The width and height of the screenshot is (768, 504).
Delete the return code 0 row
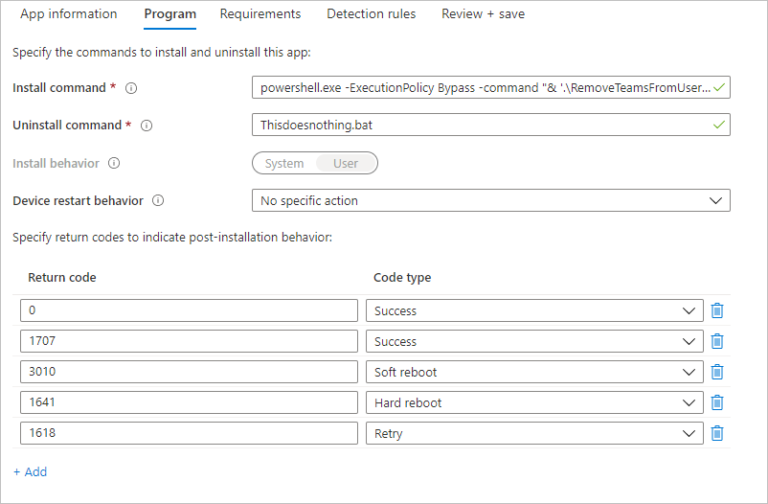click(x=717, y=311)
